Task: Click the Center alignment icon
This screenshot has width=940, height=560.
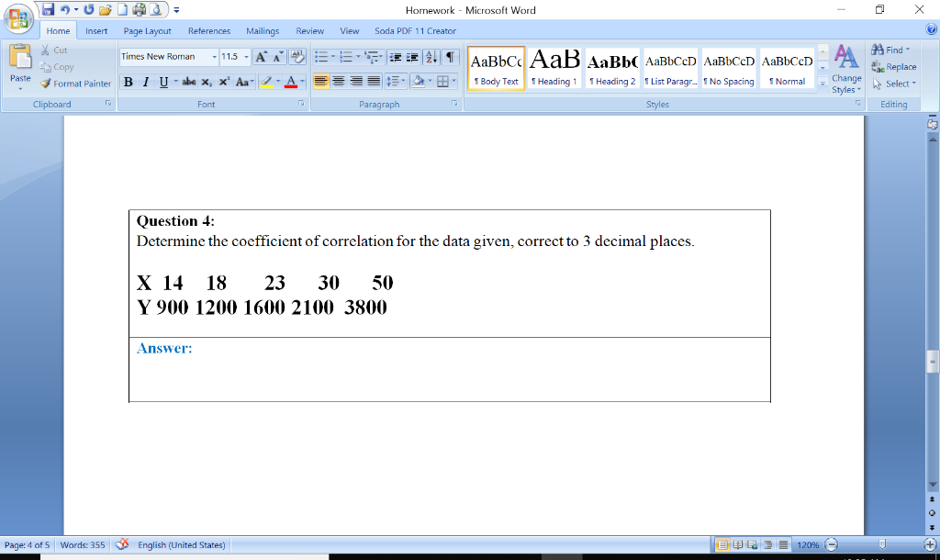Action: coord(339,81)
